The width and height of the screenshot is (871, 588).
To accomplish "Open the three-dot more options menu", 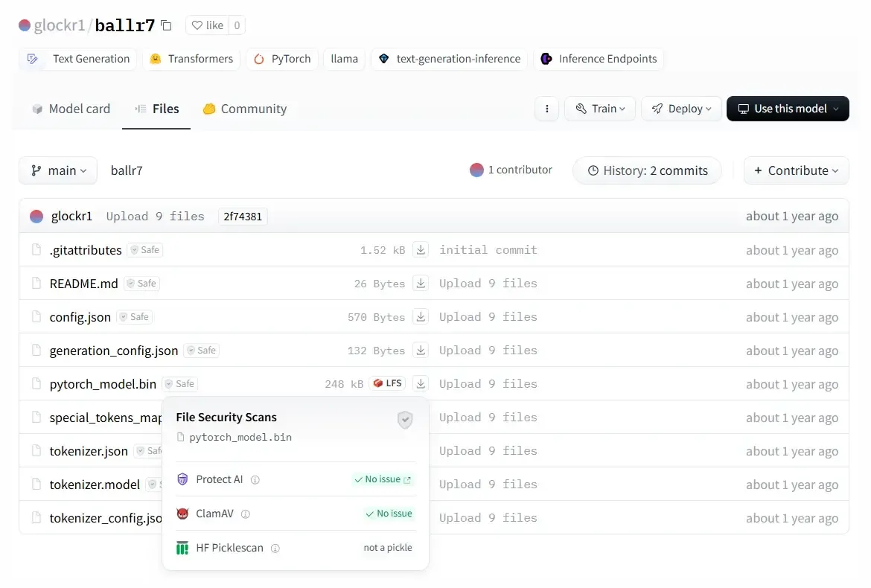I will tap(547, 109).
